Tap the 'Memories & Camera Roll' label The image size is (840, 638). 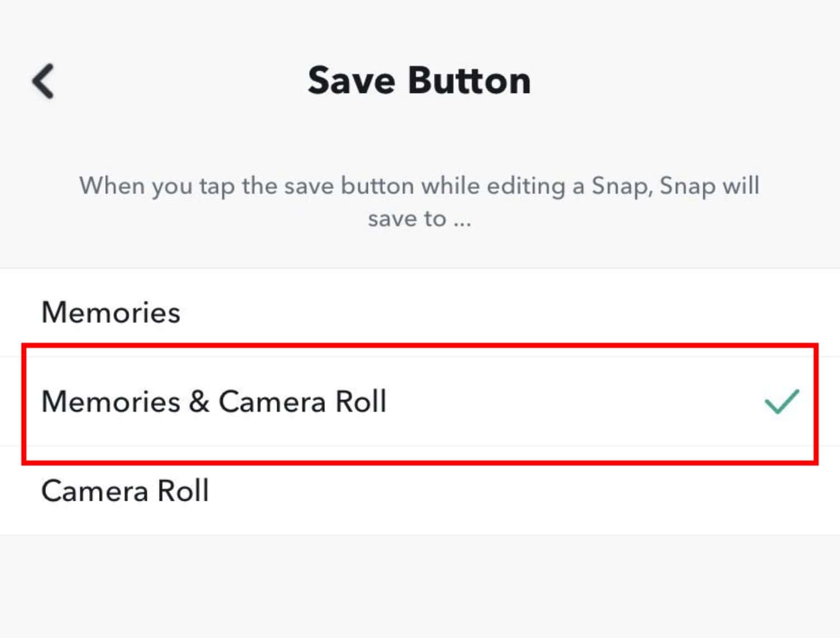[214, 402]
